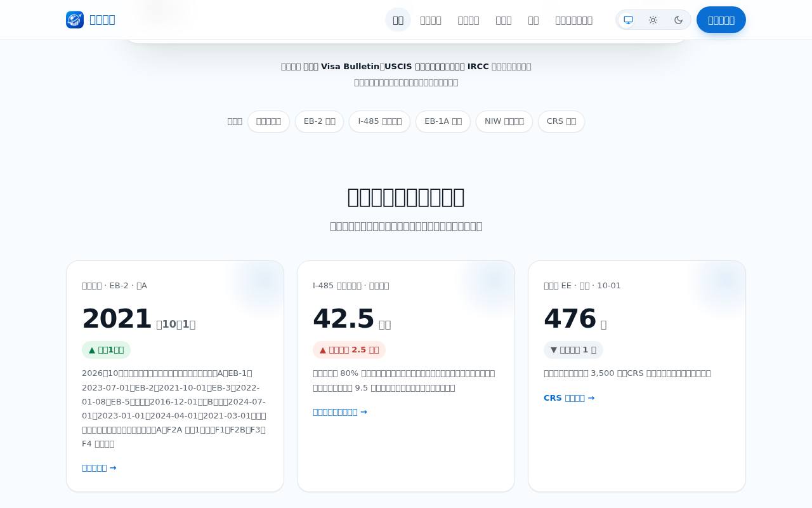Follow the arrow link in the 2021 card
Screen dimensions: 812x508
tap(99, 468)
